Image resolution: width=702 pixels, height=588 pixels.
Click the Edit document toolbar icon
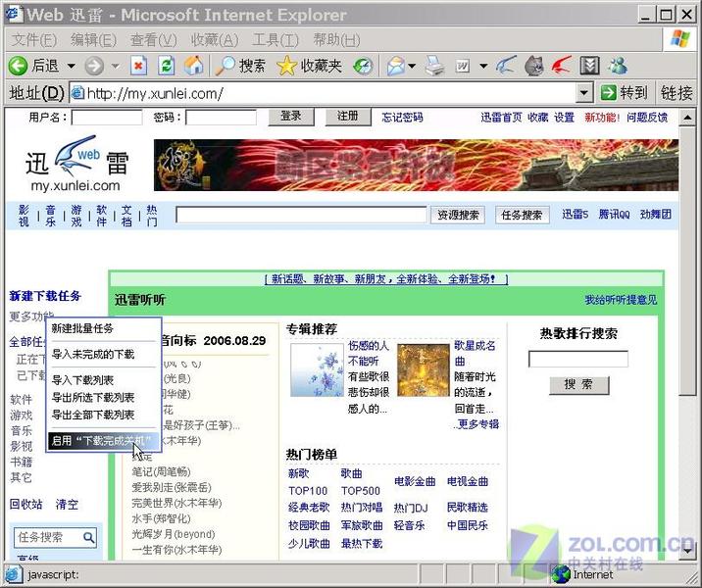click(x=463, y=67)
